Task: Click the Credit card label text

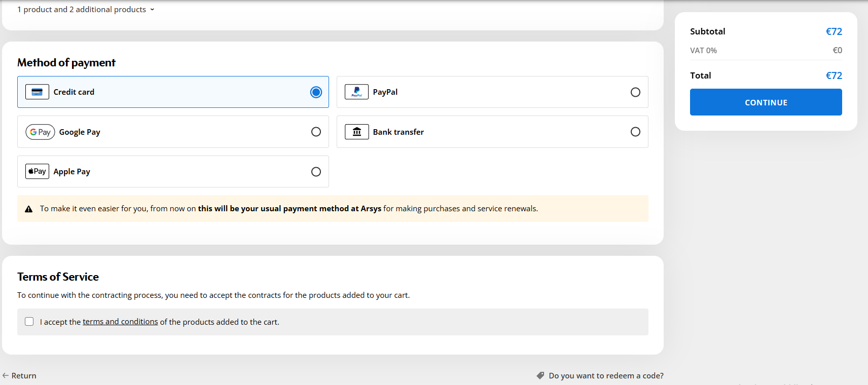Action: (x=74, y=92)
